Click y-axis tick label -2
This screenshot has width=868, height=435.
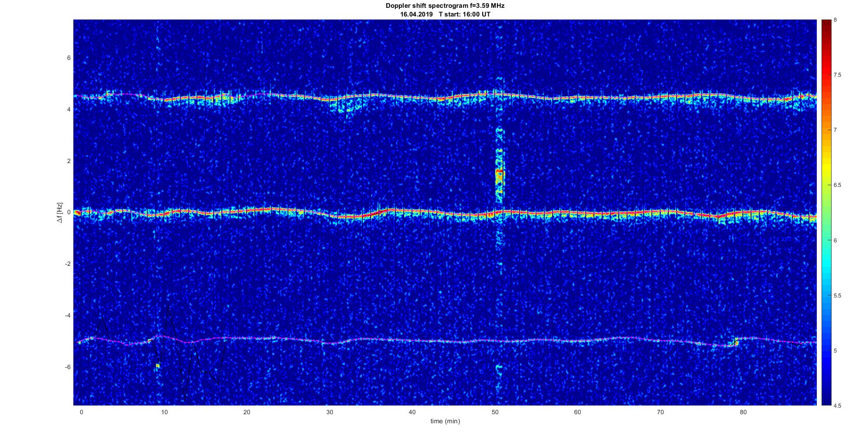point(67,264)
